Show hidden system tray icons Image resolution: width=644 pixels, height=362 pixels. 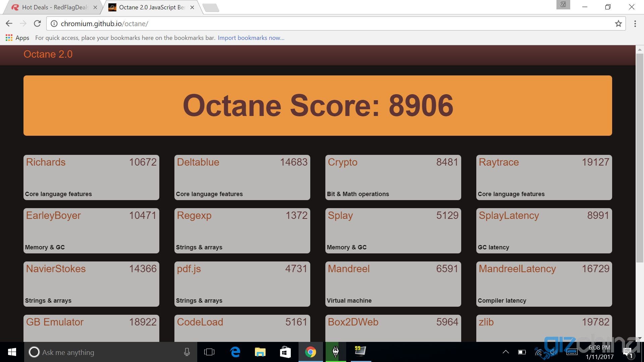(505, 352)
